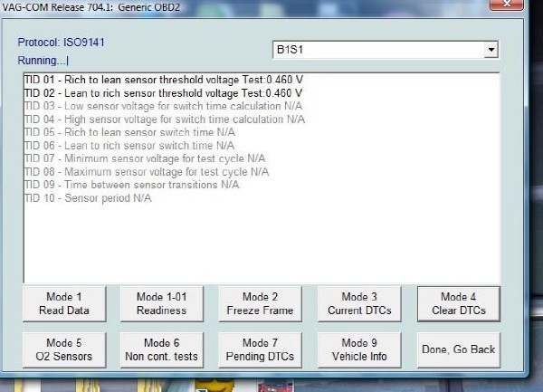
Task: Open Mode 9 Vehicle Info
Action: pos(359,349)
